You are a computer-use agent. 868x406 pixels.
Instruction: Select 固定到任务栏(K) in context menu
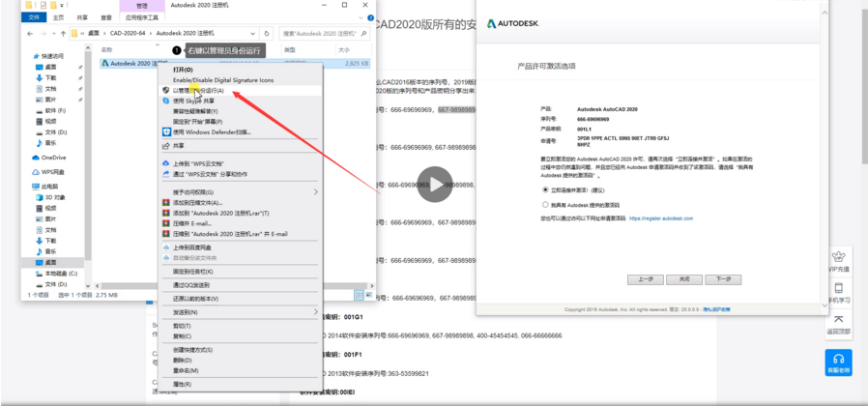coord(193,272)
